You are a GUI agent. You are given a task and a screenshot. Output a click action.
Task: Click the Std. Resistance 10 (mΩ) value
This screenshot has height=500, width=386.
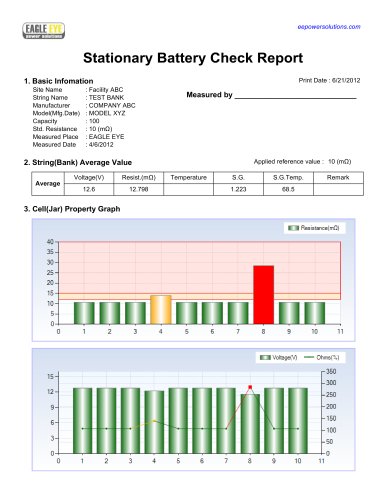click(100, 129)
